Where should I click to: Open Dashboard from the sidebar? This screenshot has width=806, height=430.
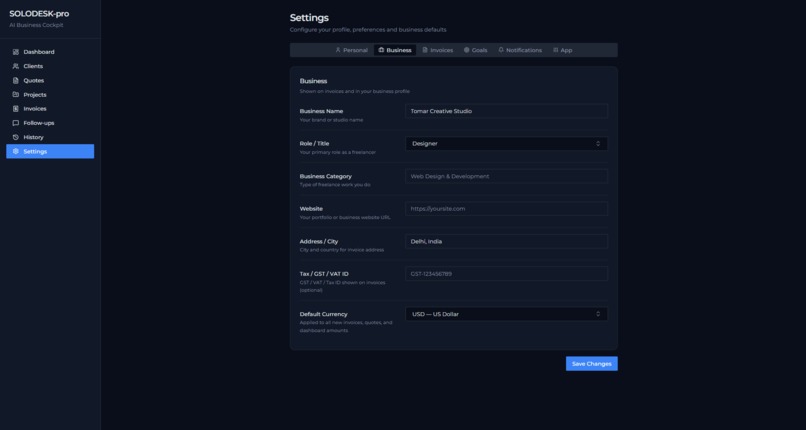50,52
